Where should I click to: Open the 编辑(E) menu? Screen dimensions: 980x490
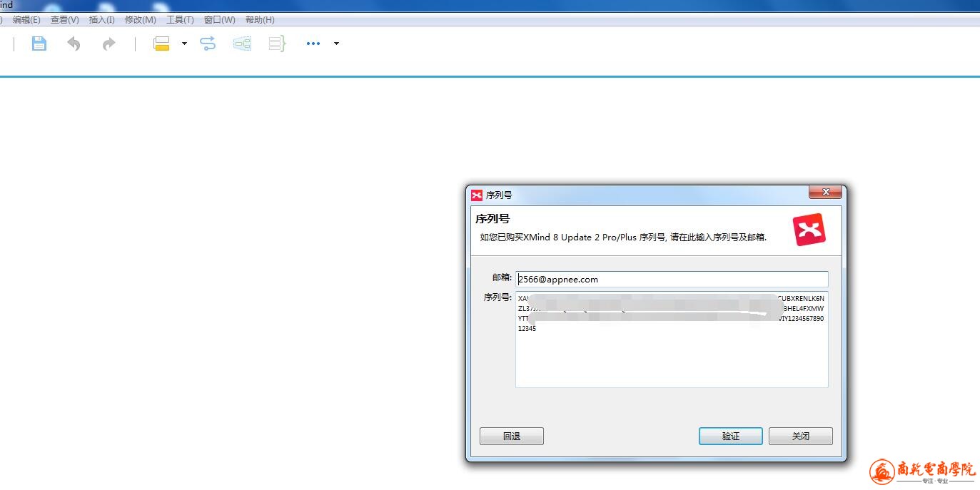(x=26, y=20)
